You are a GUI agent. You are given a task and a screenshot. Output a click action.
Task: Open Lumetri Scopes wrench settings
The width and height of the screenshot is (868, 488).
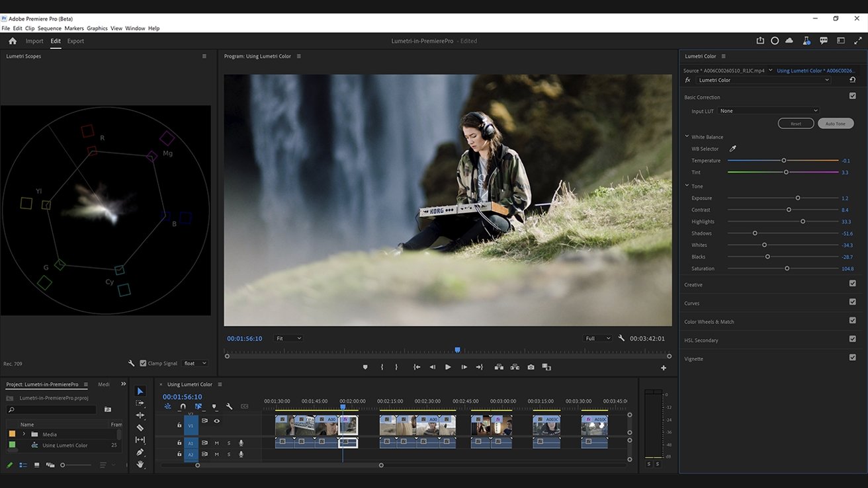point(132,363)
